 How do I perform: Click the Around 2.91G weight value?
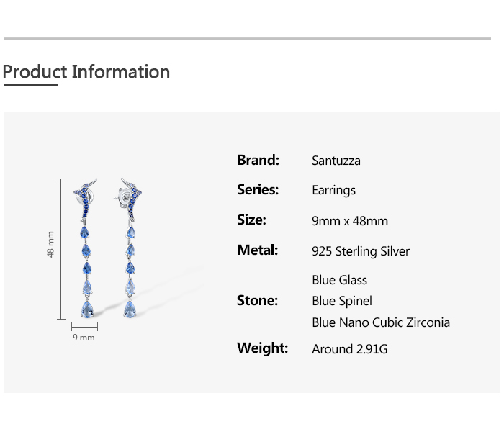[x=349, y=349]
